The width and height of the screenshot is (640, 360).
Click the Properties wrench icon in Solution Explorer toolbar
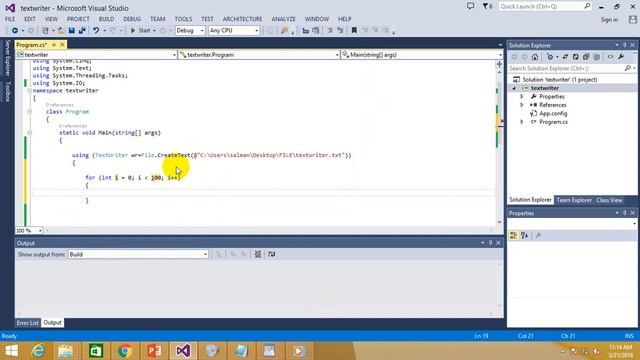point(621,57)
